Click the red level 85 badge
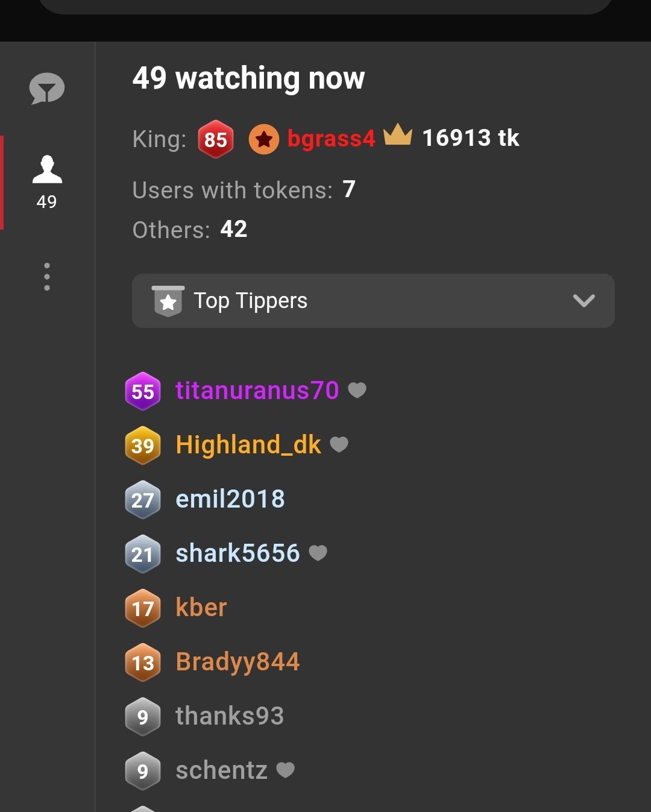This screenshot has height=812, width=651. [x=215, y=139]
